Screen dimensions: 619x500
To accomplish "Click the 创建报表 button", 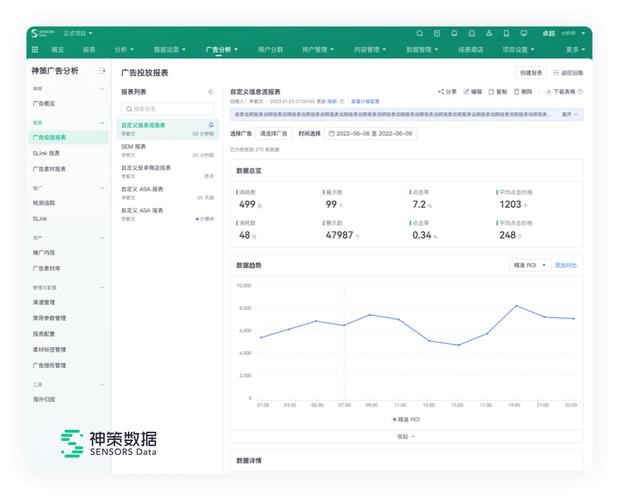I will coord(531,73).
